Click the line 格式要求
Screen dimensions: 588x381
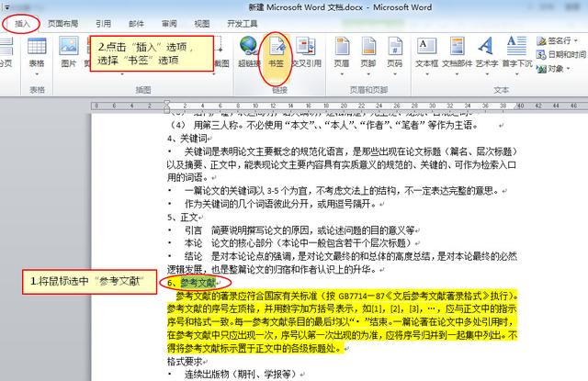click(185, 362)
